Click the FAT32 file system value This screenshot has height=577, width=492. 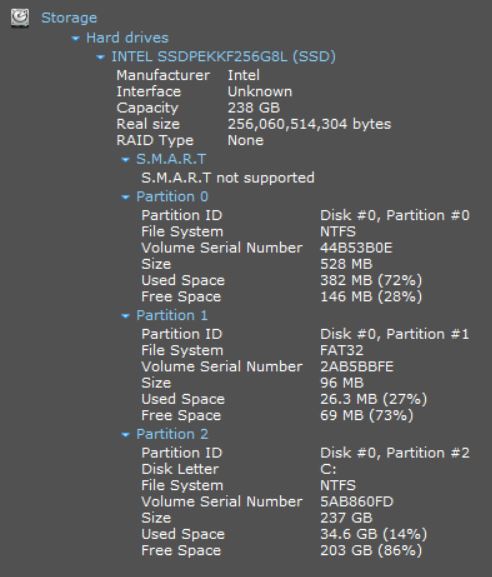tap(342, 350)
